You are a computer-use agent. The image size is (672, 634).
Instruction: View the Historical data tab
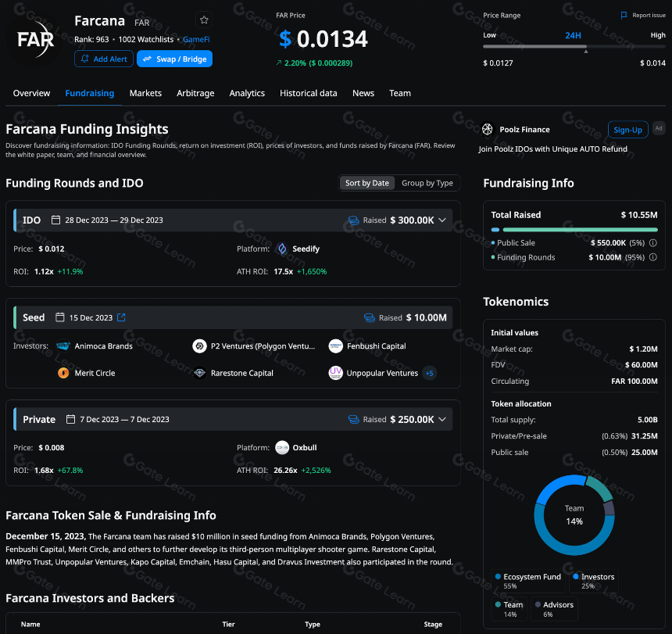point(309,93)
